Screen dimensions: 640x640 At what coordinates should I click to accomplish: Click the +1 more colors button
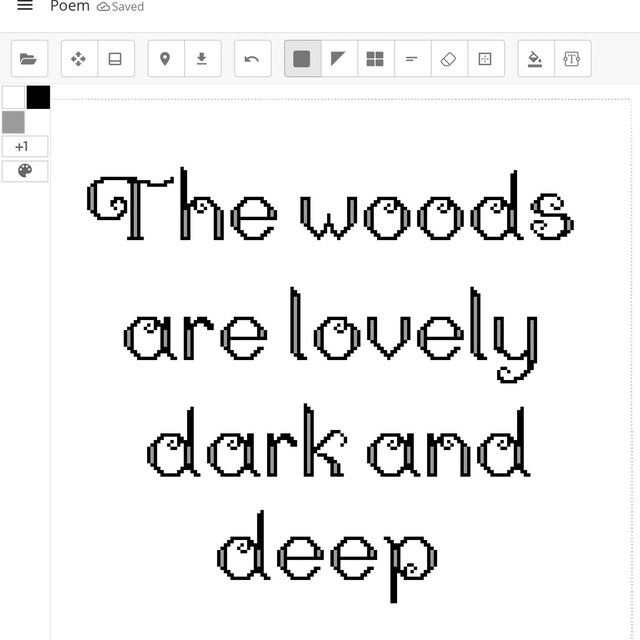[x=25, y=146]
